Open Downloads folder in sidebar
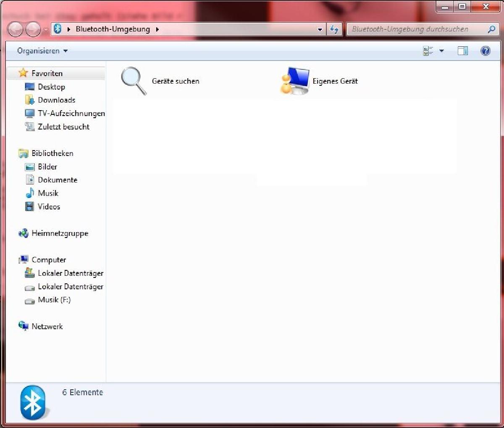 (x=56, y=100)
